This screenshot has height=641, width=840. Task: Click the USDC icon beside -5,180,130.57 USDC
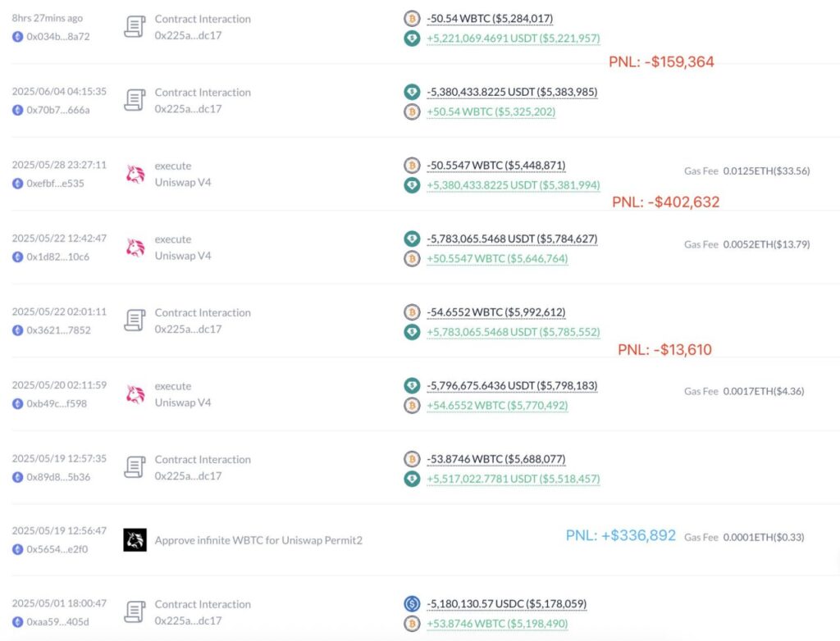(x=412, y=604)
